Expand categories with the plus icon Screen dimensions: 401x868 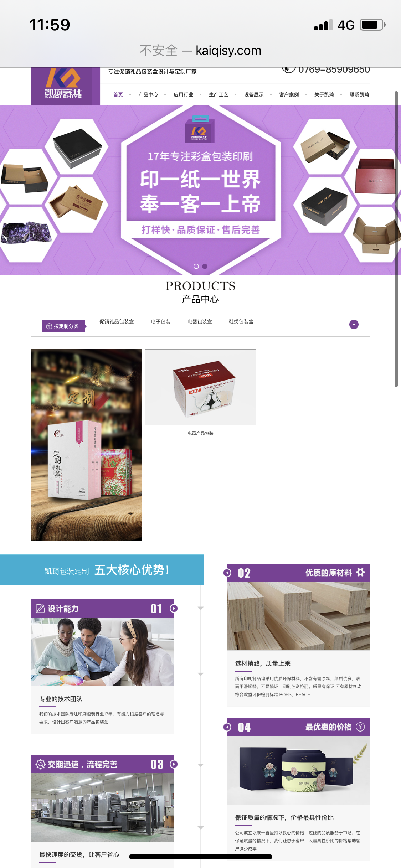pyautogui.click(x=354, y=324)
